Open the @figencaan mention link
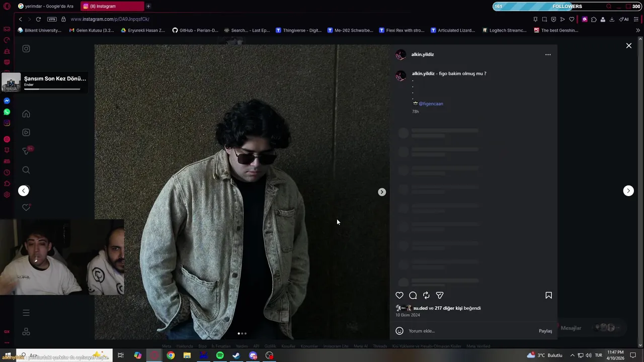The image size is (644, 362). click(x=431, y=104)
